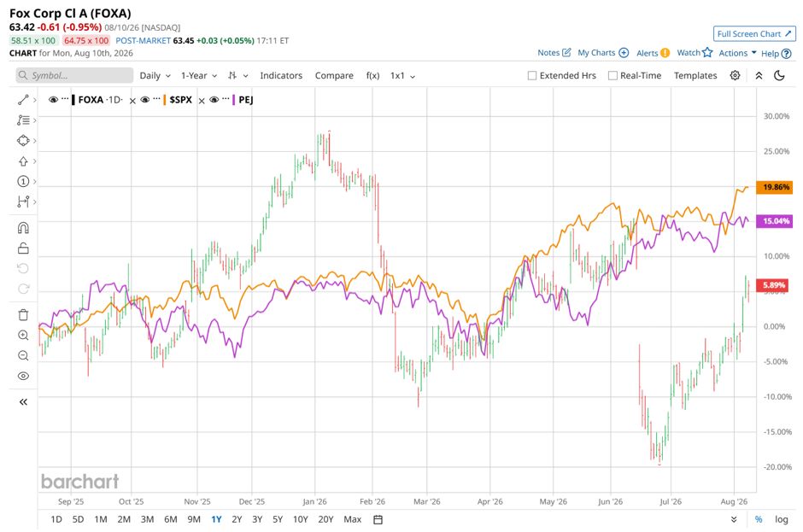Screen dimensions: 803x532
Task: Switch to dark mode moon icon
Action: (x=779, y=75)
